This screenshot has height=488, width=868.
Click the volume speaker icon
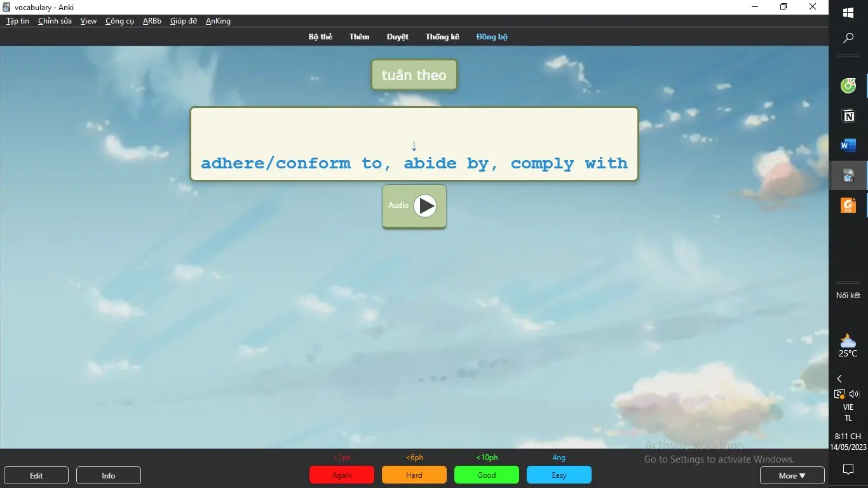tap(853, 394)
